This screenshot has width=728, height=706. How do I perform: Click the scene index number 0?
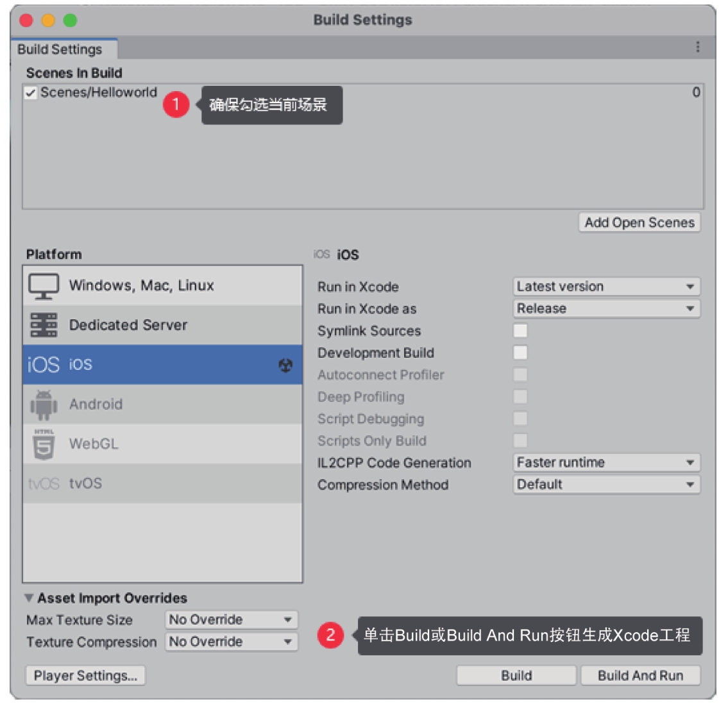point(696,92)
